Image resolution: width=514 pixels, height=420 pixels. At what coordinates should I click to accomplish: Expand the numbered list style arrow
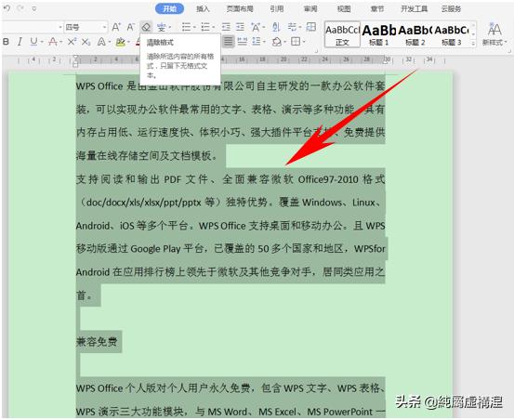[214, 27]
